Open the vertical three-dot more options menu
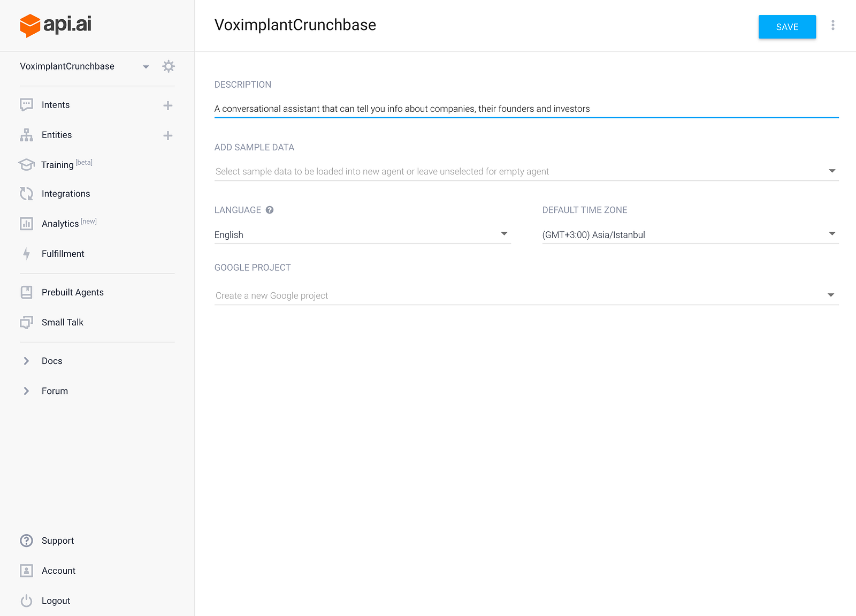 tap(832, 26)
